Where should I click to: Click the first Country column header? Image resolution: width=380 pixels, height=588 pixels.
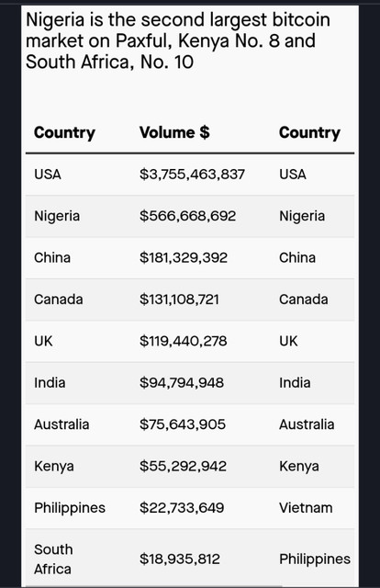click(64, 132)
